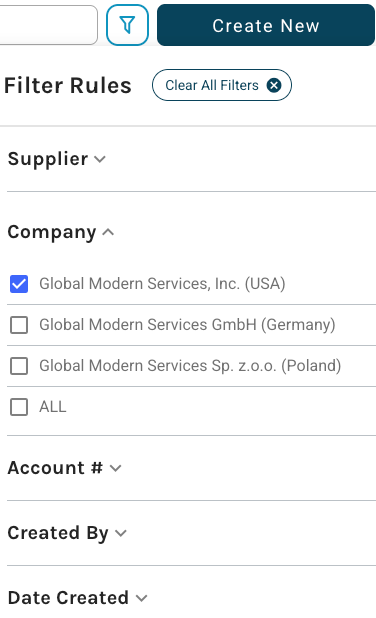This screenshot has width=376, height=618.
Task: Collapse the Company filter heading text
Action: point(52,232)
